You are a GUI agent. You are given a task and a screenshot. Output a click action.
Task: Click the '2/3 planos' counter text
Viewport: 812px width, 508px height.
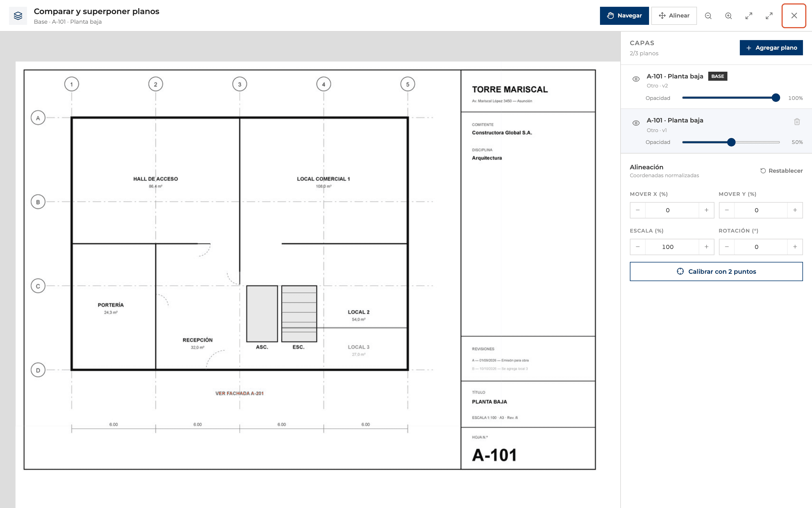tap(644, 53)
